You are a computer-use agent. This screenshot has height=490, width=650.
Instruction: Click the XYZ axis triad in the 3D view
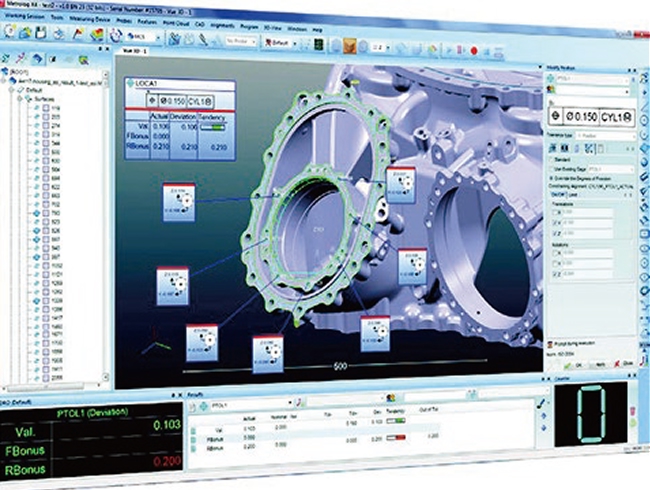point(152,345)
